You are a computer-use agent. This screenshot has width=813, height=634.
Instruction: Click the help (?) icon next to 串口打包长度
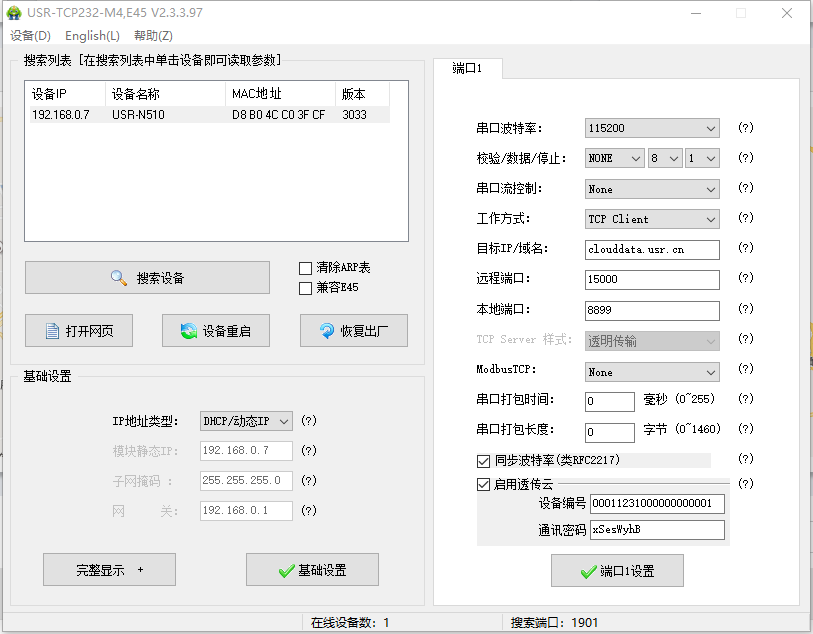(x=746, y=429)
